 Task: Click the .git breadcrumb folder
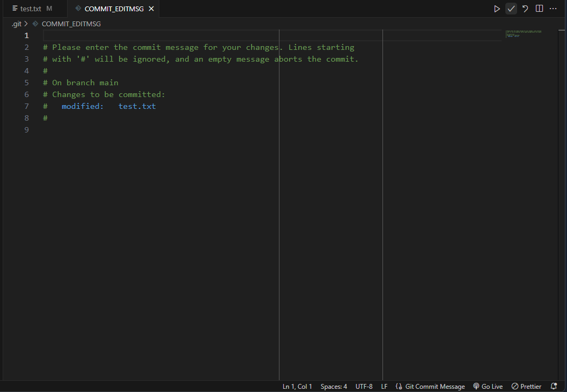16,24
